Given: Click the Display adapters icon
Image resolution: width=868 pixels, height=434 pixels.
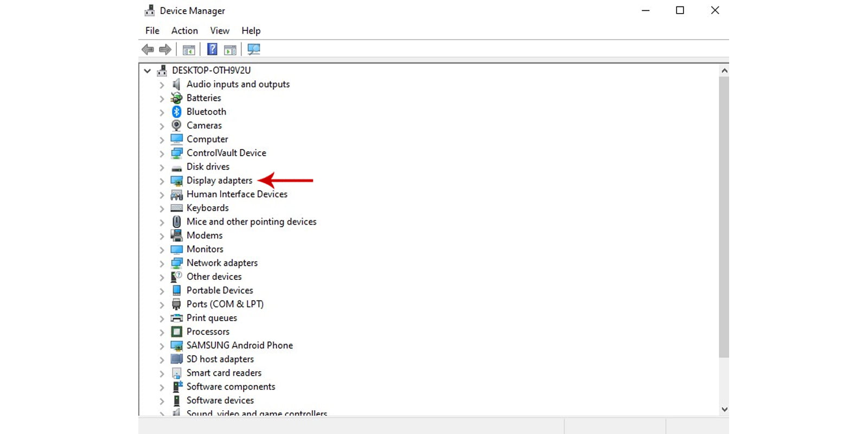Looking at the screenshot, I should 176,181.
